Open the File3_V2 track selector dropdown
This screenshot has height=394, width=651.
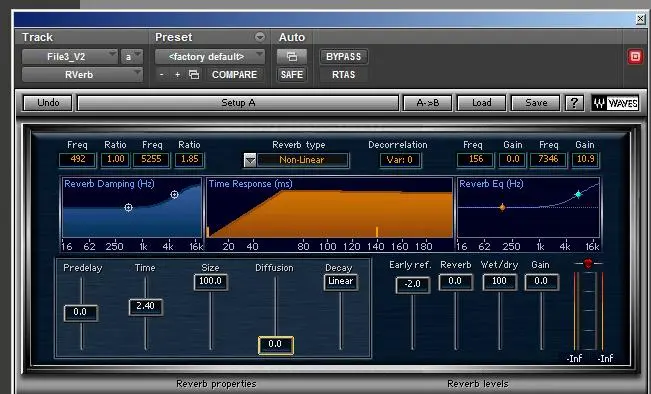70,56
